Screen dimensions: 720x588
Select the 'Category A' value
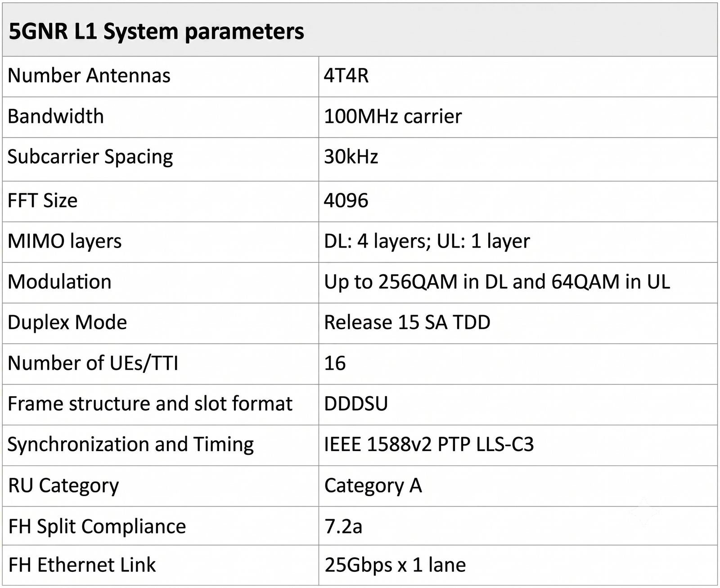373,486
